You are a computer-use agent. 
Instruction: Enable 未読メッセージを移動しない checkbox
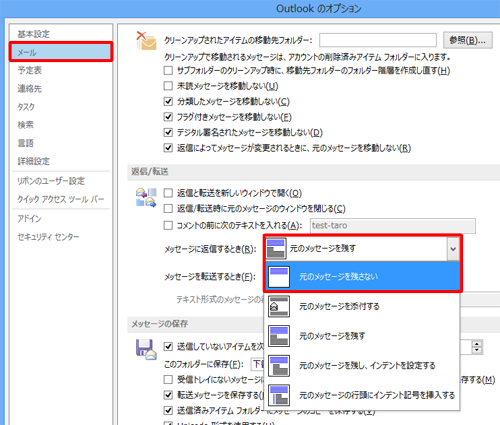pyautogui.click(x=168, y=86)
